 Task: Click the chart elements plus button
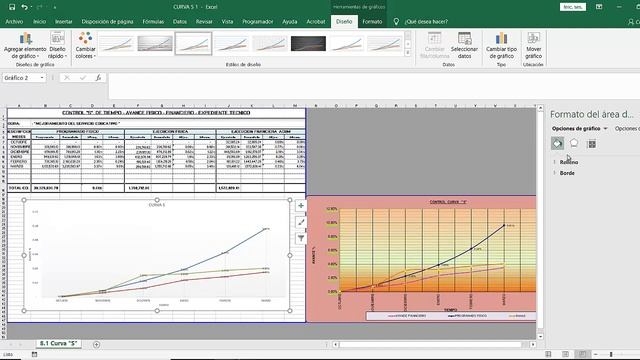coord(301,206)
